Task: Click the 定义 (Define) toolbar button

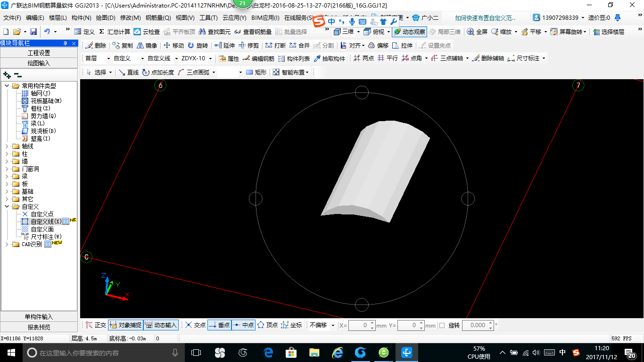Action: (84, 32)
